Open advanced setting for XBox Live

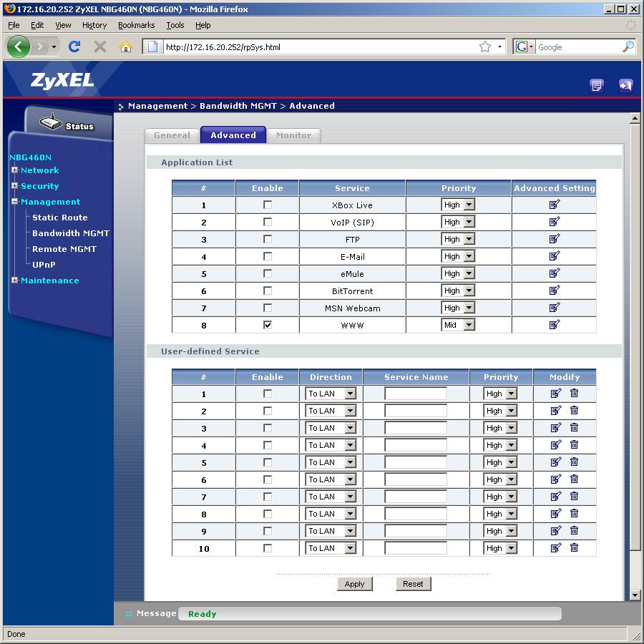[555, 205]
